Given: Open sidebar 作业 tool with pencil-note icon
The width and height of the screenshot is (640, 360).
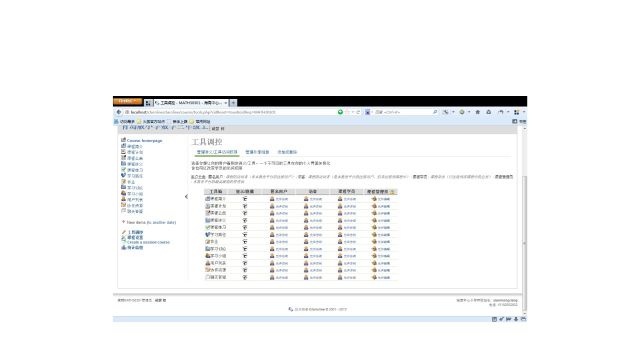Looking at the screenshot, I should point(128,182).
